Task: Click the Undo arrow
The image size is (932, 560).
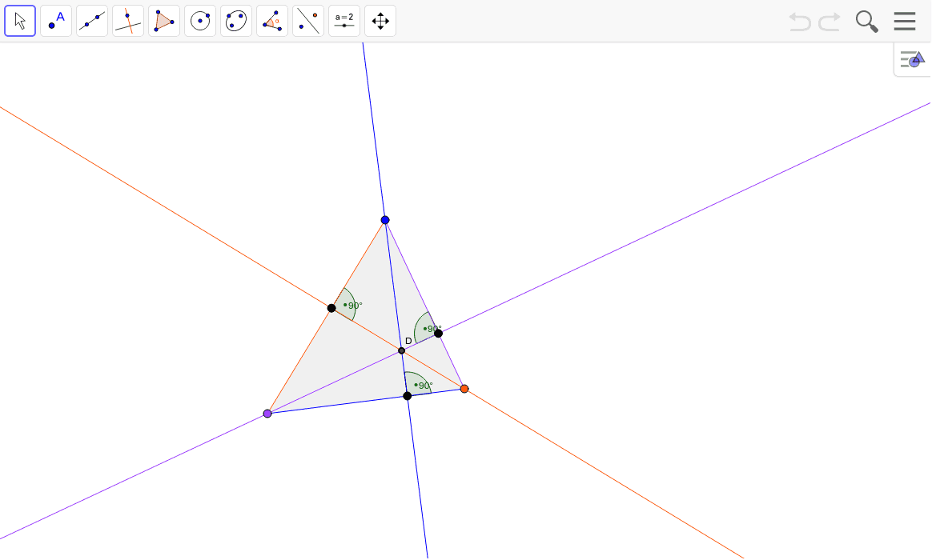Action: (x=799, y=22)
